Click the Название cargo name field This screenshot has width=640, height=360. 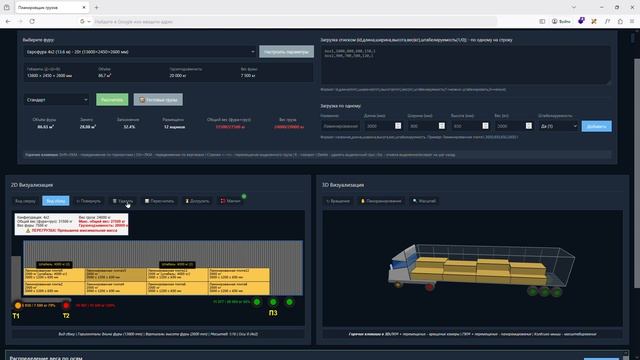[340, 126]
